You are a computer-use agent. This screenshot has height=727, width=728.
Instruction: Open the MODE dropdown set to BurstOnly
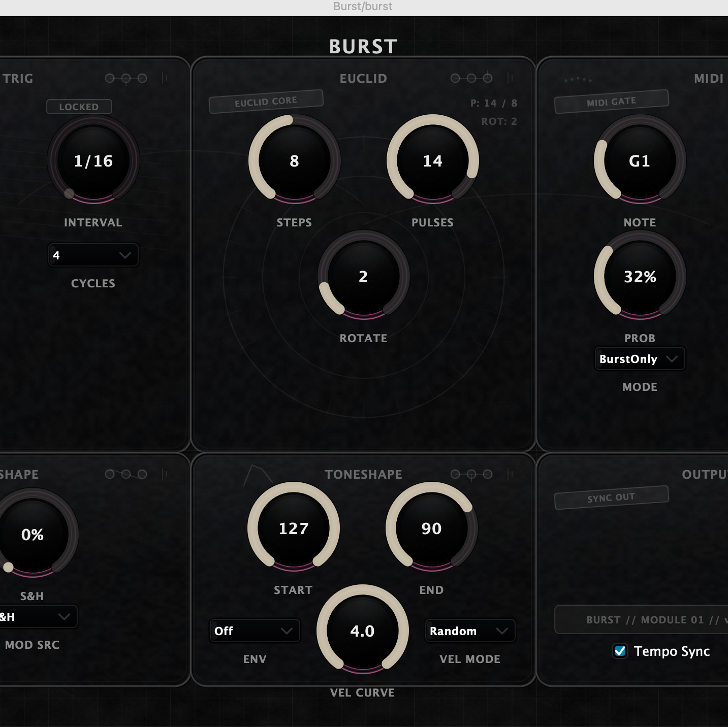pyautogui.click(x=639, y=358)
